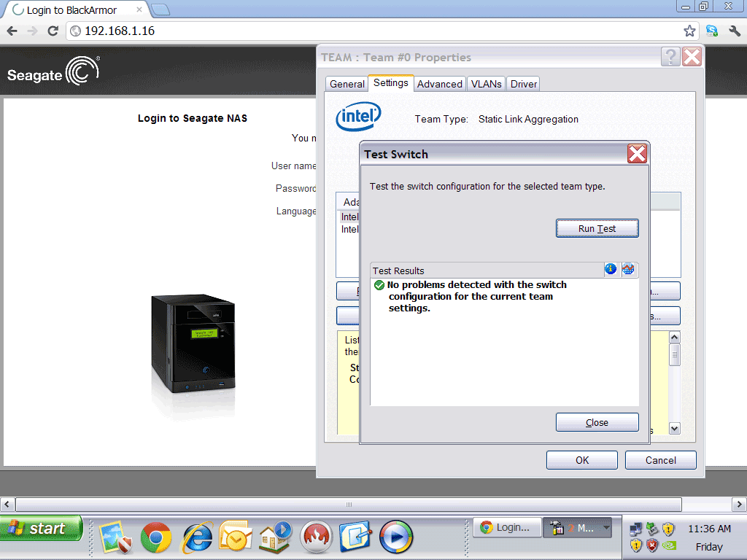Click the Seagate logo in the header

click(53, 71)
